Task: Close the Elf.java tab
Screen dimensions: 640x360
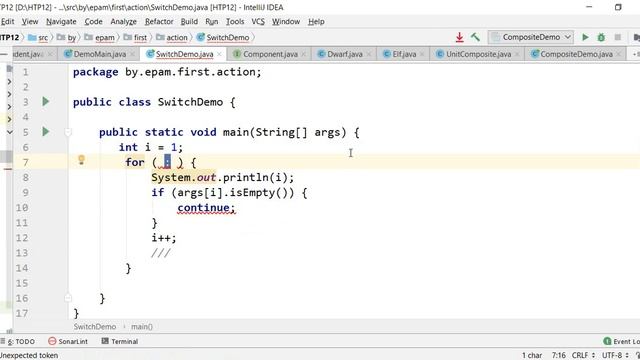Action: coord(422,54)
